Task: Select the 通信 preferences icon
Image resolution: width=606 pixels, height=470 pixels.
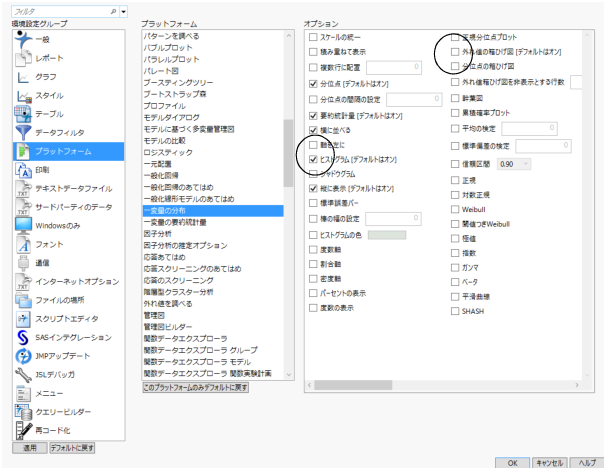Action: pos(24,263)
